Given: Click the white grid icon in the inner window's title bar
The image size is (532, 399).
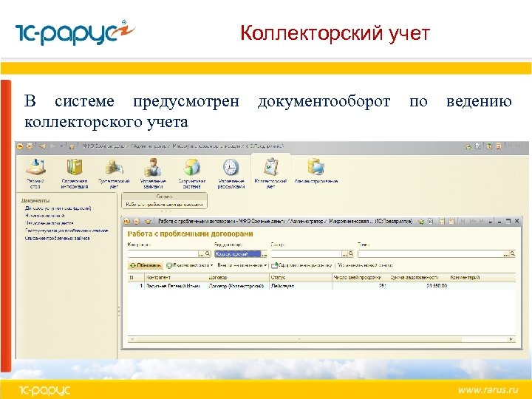Looking at the screenshot, I should 431,222.
